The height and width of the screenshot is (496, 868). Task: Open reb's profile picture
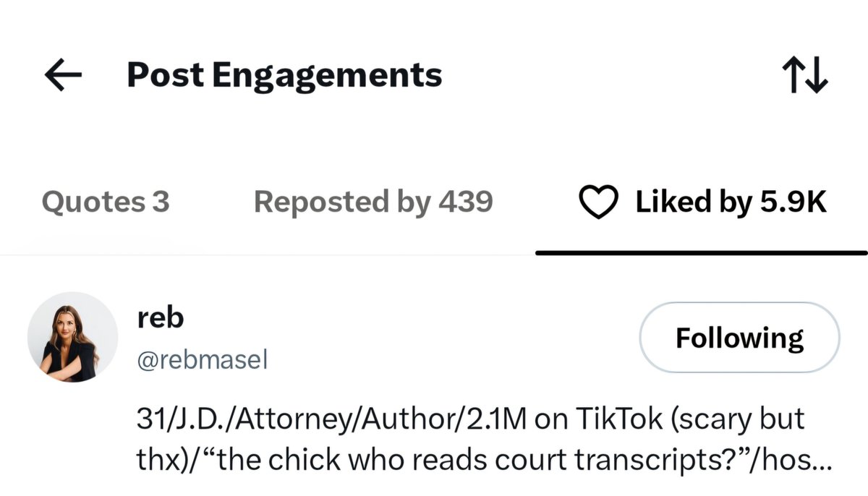click(x=72, y=337)
